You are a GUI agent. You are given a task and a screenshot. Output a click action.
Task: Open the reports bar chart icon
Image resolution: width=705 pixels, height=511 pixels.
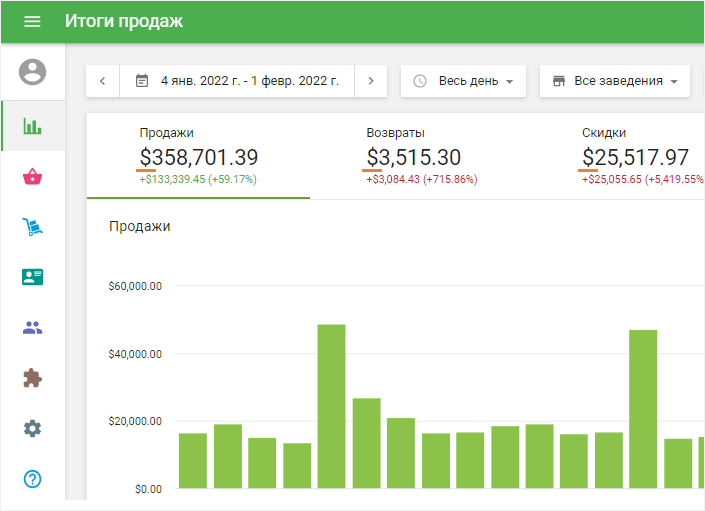click(33, 126)
